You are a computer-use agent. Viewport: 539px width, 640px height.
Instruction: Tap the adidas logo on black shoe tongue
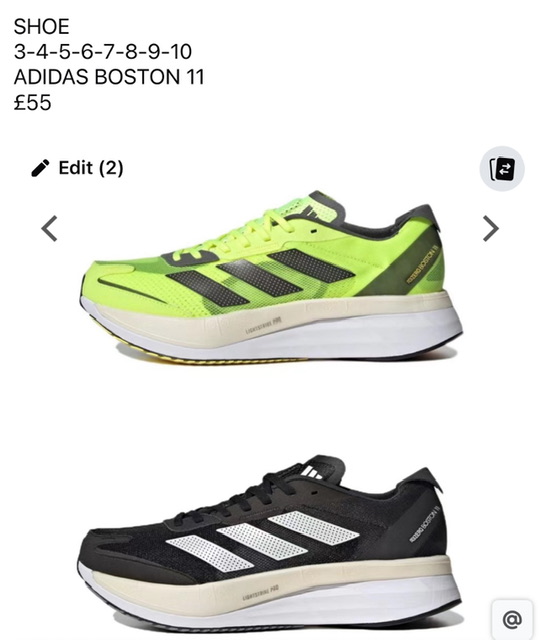(x=313, y=471)
